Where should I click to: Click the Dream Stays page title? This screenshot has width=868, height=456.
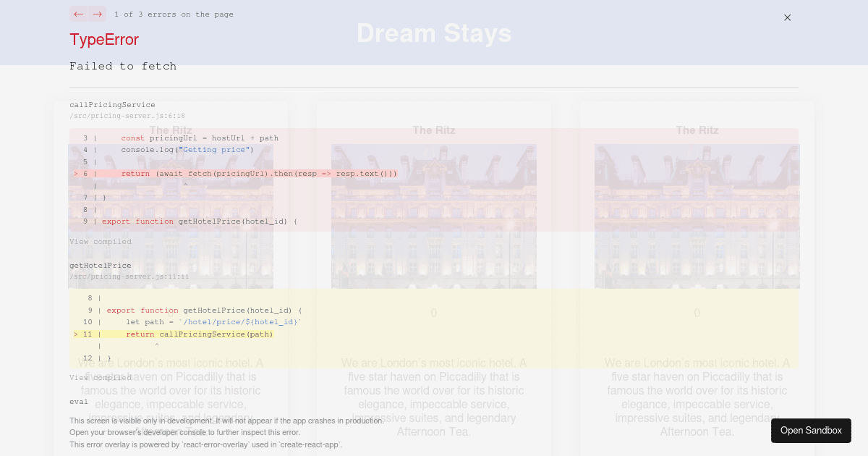434,33
